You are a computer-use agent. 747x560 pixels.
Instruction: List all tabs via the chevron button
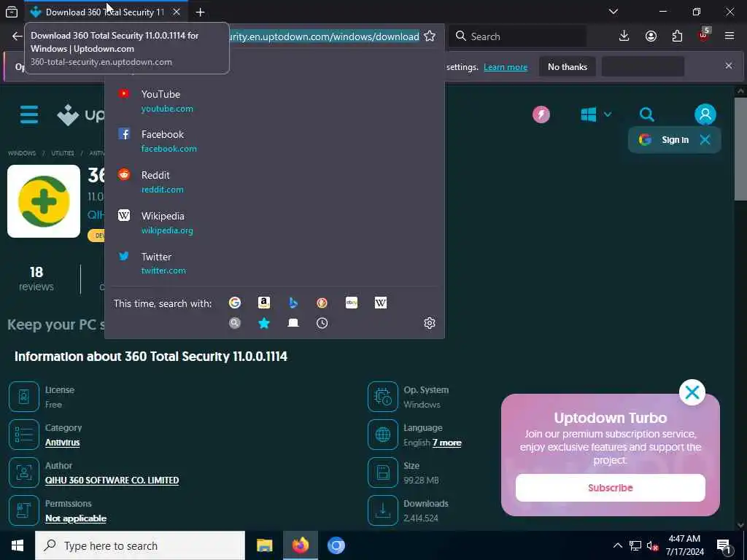coord(614,12)
